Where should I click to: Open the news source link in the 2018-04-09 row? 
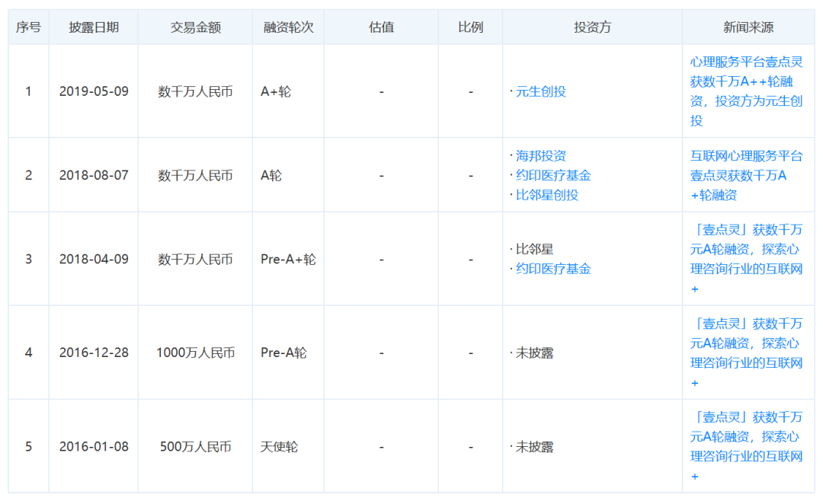click(x=746, y=259)
